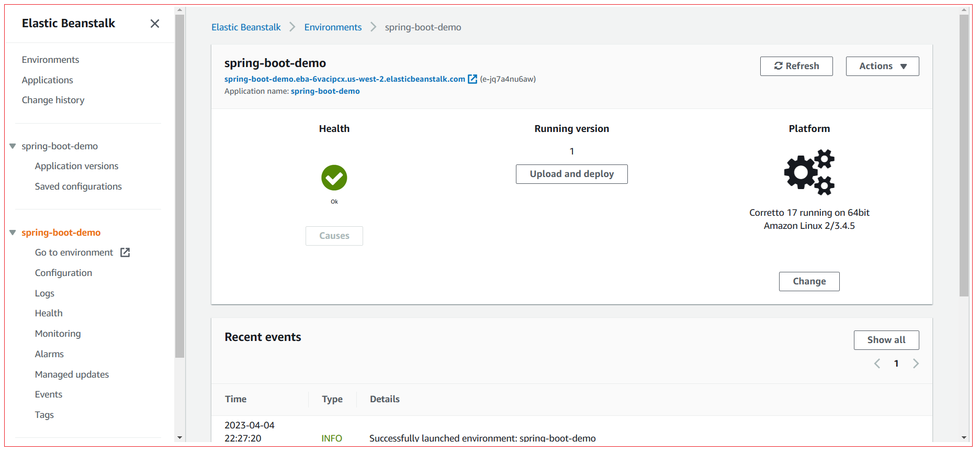The height and width of the screenshot is (452, 980).
Task: Select the orange spring-boot-demo environment item
Action: [x=61, y=233]
